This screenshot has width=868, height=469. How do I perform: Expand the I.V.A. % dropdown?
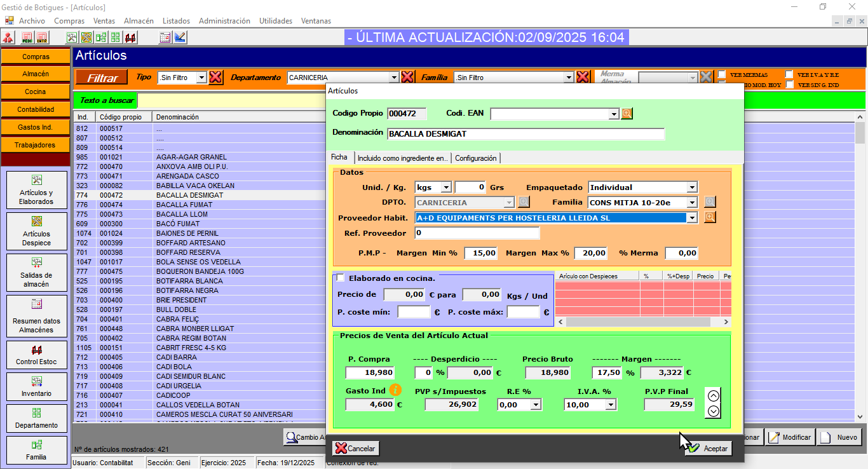coord(611,405)
